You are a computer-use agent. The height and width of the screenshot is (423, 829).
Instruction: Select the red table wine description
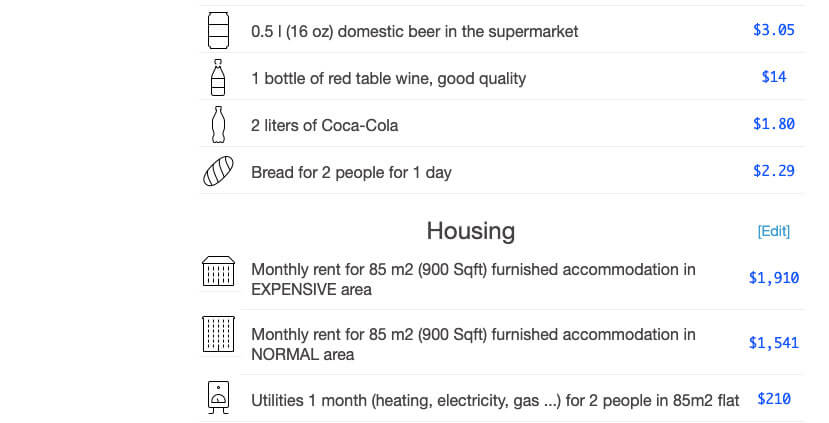point(389,78)
